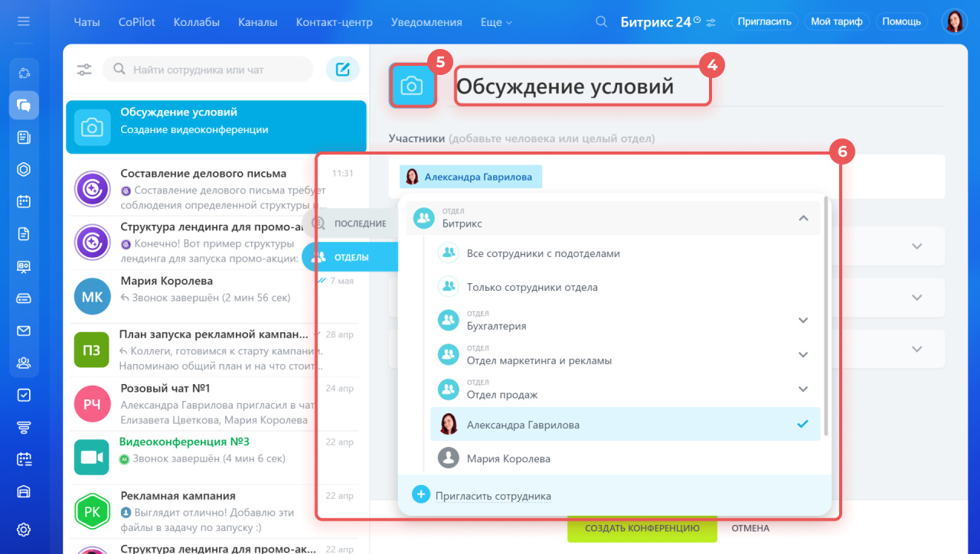Viewport: 980px width, 554px height.
Task: Select Все сотрудники с подотделами option
Action: pos(543,253)
